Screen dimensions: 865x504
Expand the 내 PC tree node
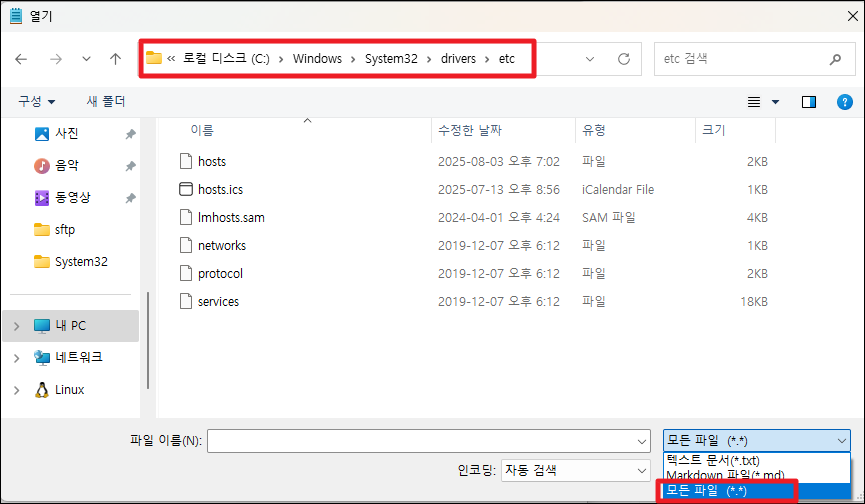[17, 326]
